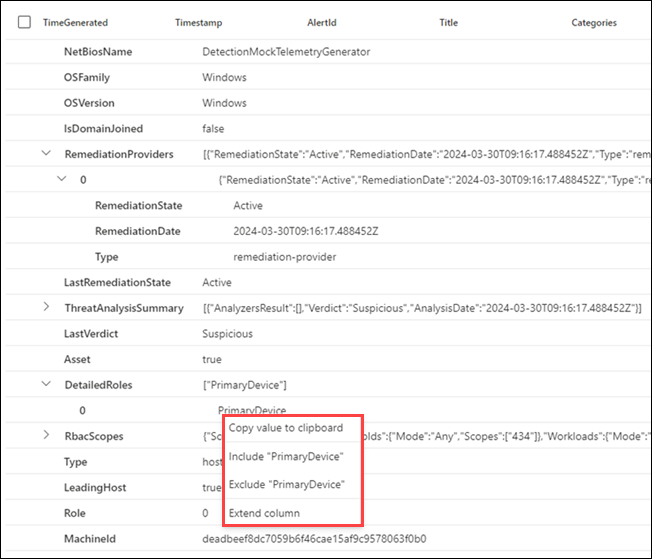Viewport: 652px width, 559px height.
Task: Click the LastVerdict Suspicious value
Action: coord(227,333)
